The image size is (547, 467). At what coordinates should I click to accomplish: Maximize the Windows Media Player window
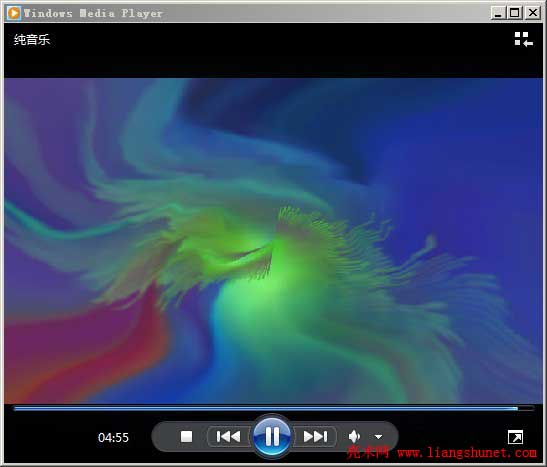515,13
